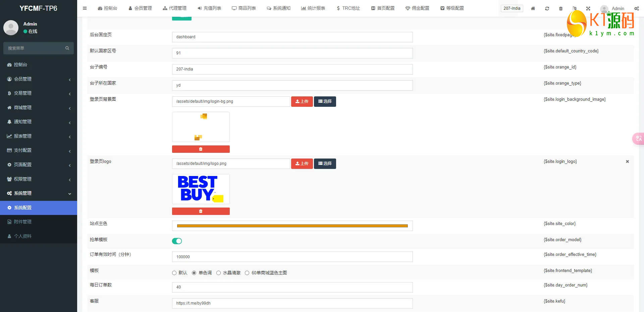Open the 站点主色 color picker bar

[292, 226]
